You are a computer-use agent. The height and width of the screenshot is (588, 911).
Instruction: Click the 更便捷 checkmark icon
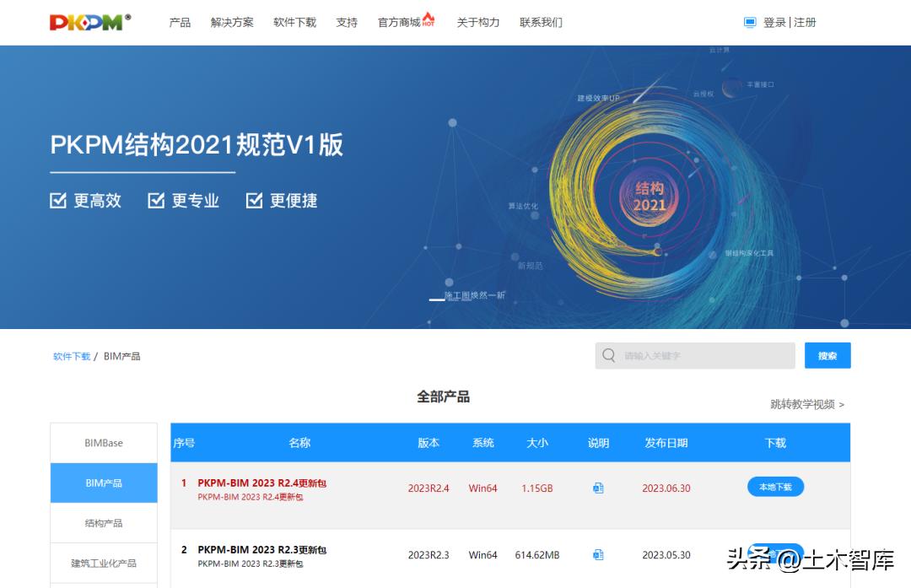point(255,201)
